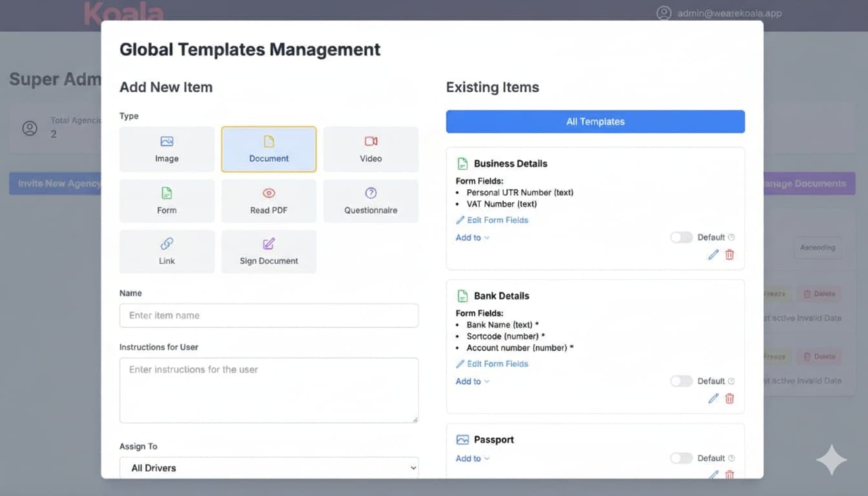The height and width of the screenshot is (496, 868).
Task: Switch to the All Templates tab
Action: (x=595, y=121)
